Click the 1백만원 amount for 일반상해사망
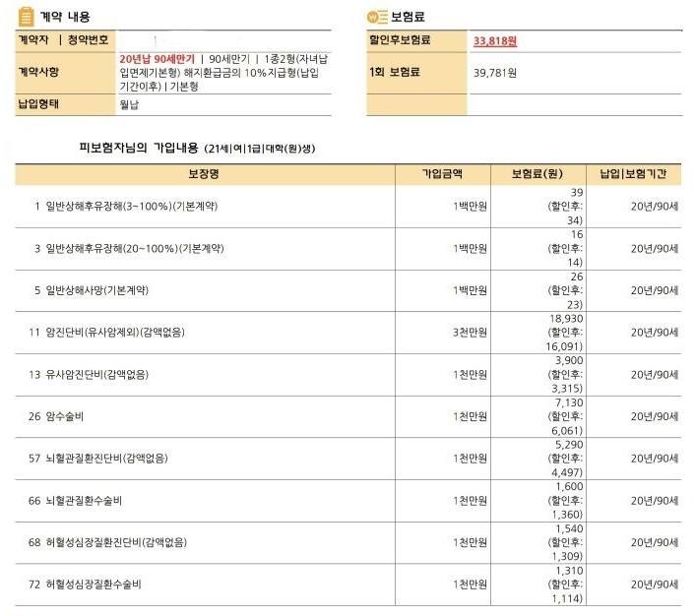This screenshot has height=616, width=696. click(x=470, y=290)
